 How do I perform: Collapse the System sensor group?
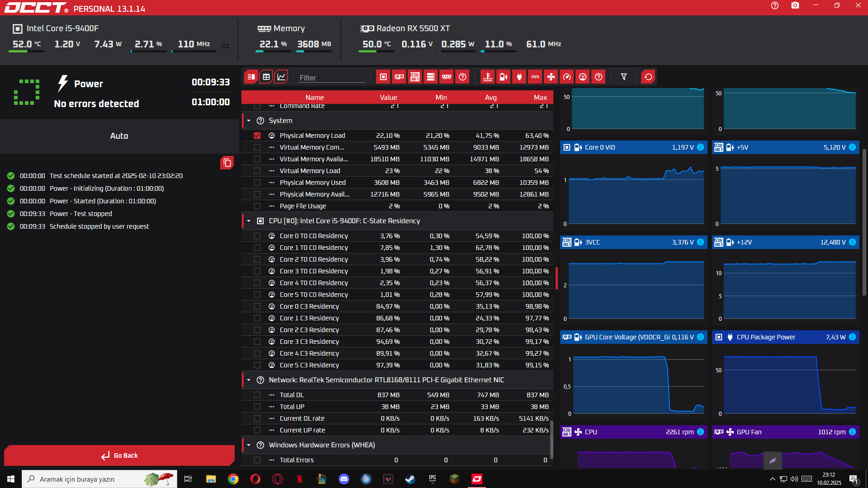pyautogui.click(x=249, y=121)
